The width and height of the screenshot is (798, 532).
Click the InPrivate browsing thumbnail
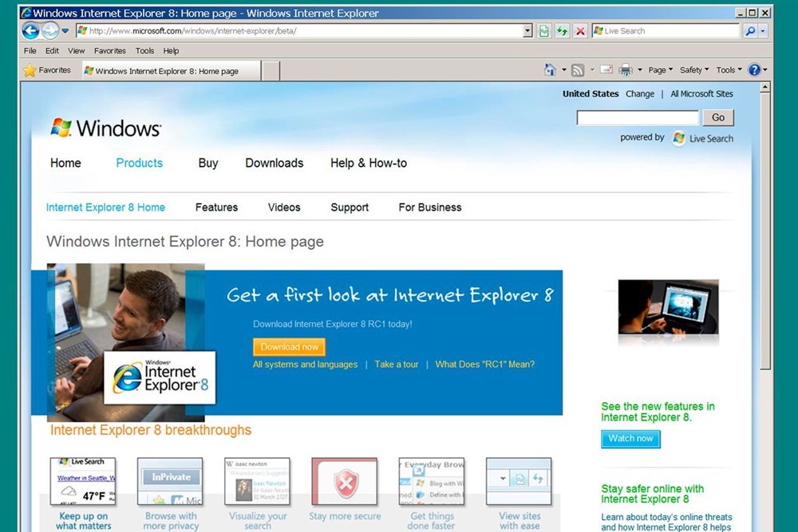[x=170, y=481]
